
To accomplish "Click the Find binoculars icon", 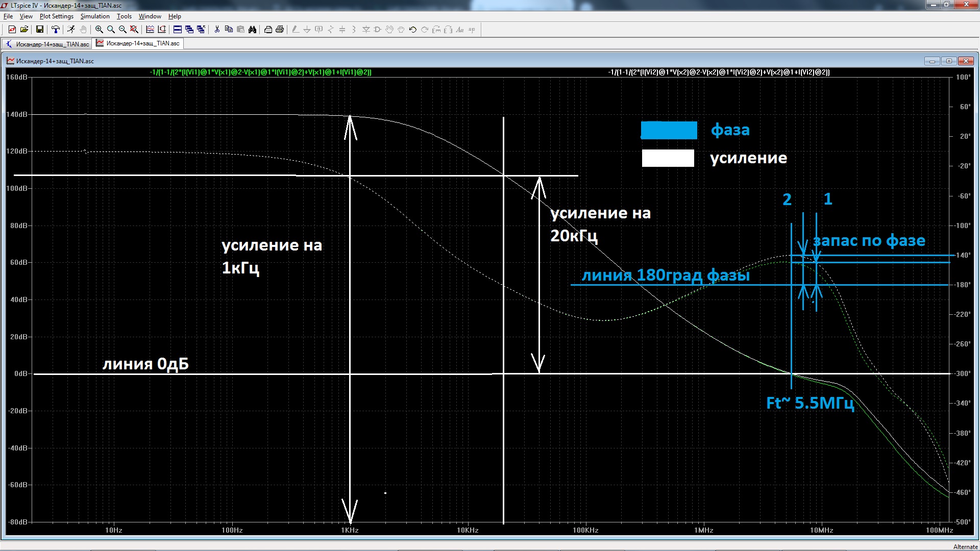I will (x=252, y=30).
